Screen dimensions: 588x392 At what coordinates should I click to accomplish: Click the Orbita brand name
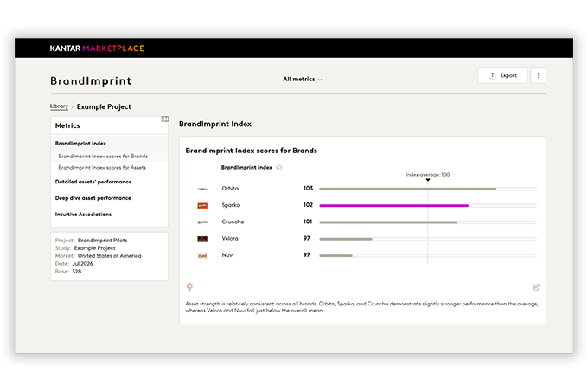(x=230, y=189)
